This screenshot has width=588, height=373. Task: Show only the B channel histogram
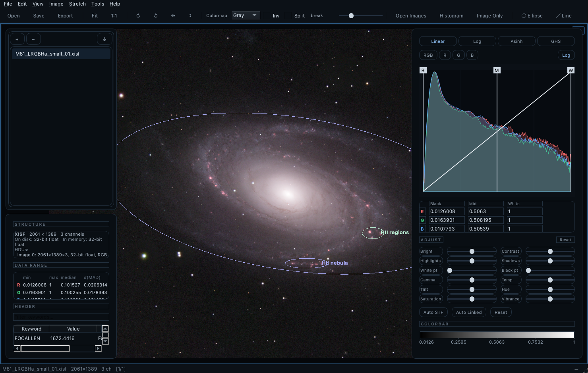472,55
